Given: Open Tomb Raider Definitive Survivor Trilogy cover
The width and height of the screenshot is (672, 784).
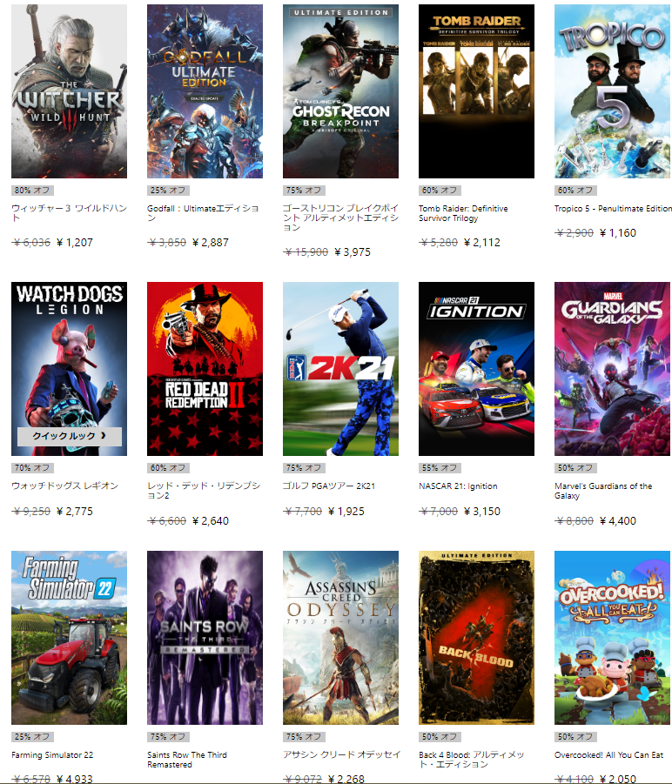Looking at the screenshot, I should (476, 91).
